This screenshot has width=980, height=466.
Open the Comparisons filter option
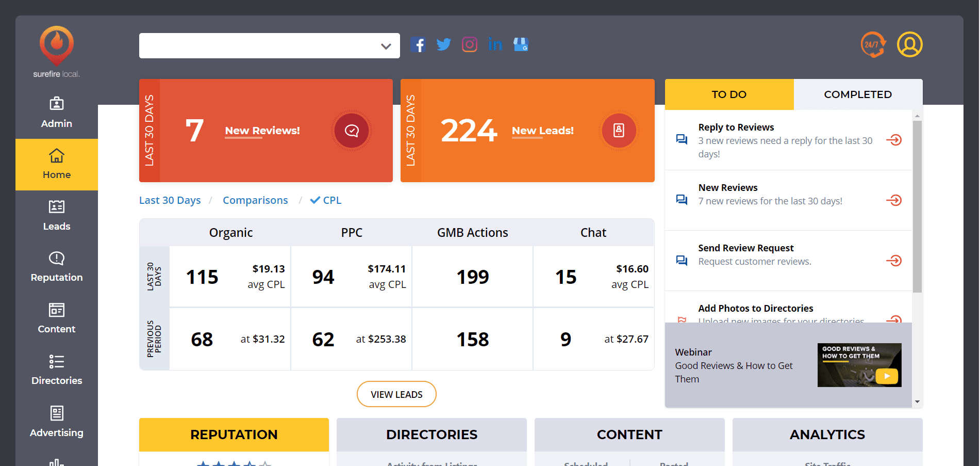click(x=255, y=200)
